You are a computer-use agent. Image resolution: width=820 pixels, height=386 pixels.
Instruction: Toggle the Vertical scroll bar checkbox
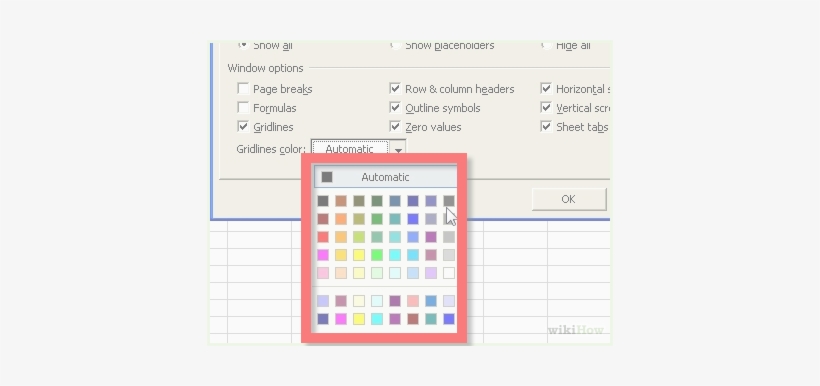546,107
